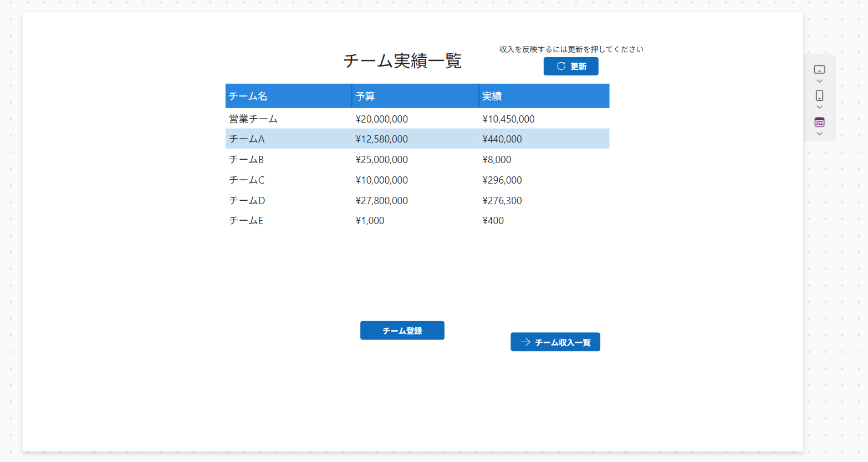
Task: Select the phone screen size icon
Action: 819,95
